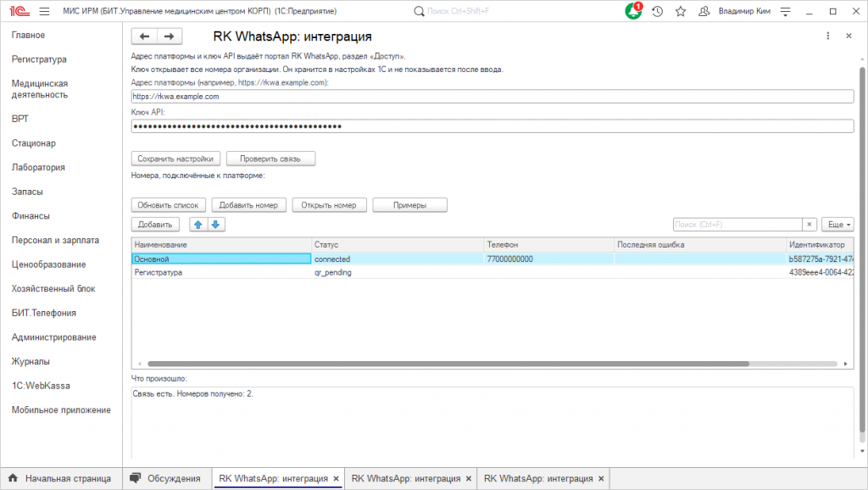Viewport: 868px width, 490px height.
Task: Open the Ценообразование section
Action: 48,264
